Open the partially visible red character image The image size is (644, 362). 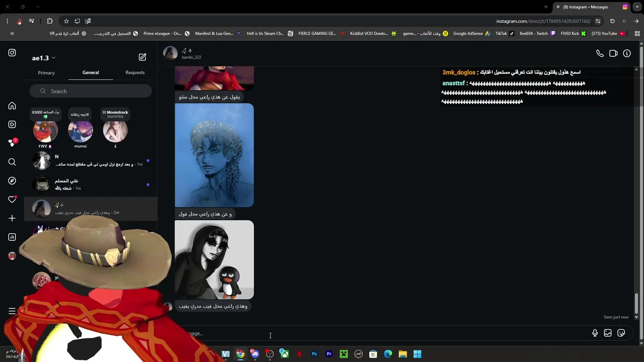214,78
